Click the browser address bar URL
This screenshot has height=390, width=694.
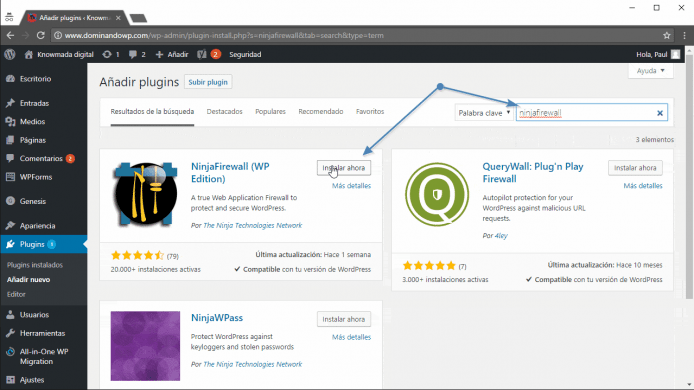(224, 35)
